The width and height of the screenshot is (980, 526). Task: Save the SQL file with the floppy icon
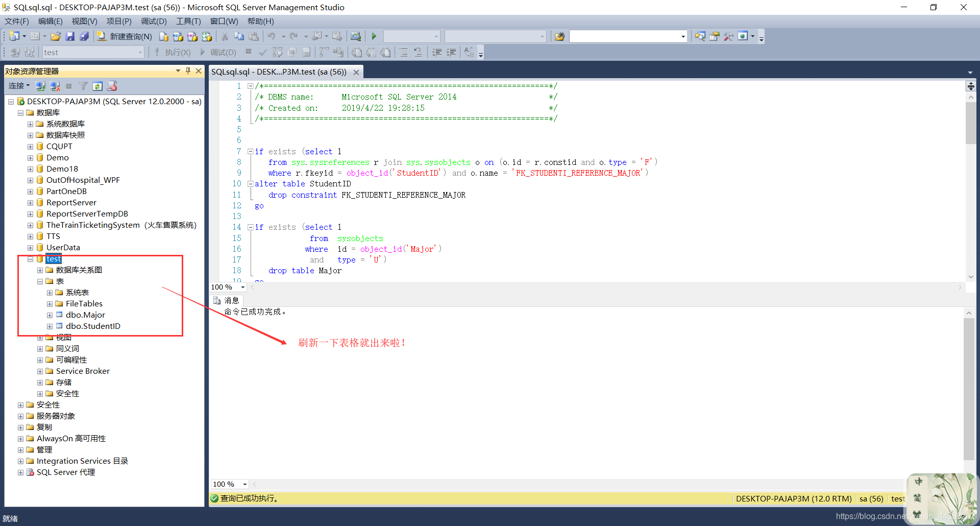point(70,36)
